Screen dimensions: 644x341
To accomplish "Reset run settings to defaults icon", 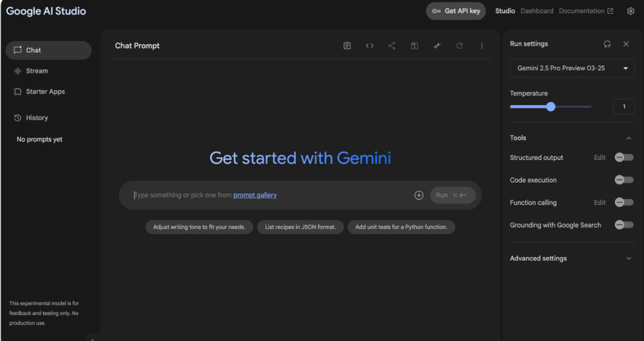I will coord(607,44).
